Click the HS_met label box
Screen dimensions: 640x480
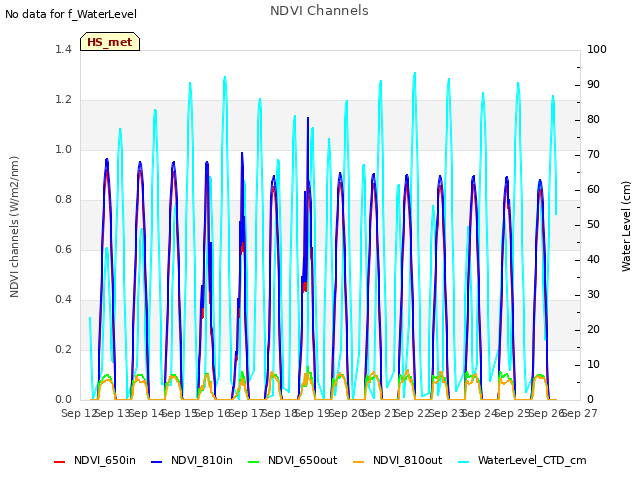click(x=110, y=42)
